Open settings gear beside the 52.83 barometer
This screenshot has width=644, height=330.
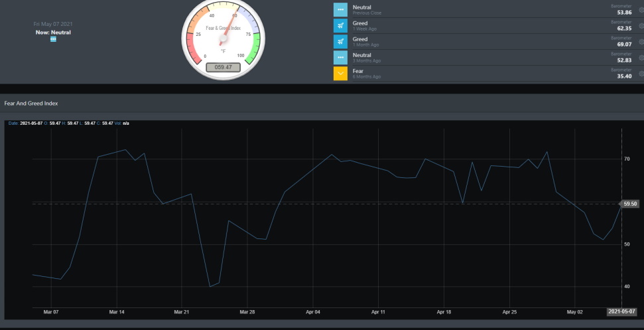(641, 58)
